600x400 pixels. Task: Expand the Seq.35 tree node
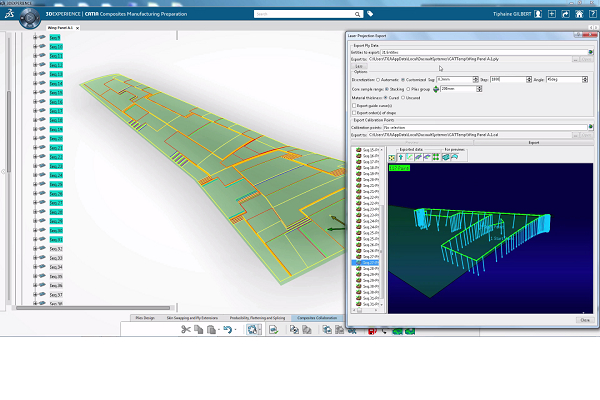35,276
